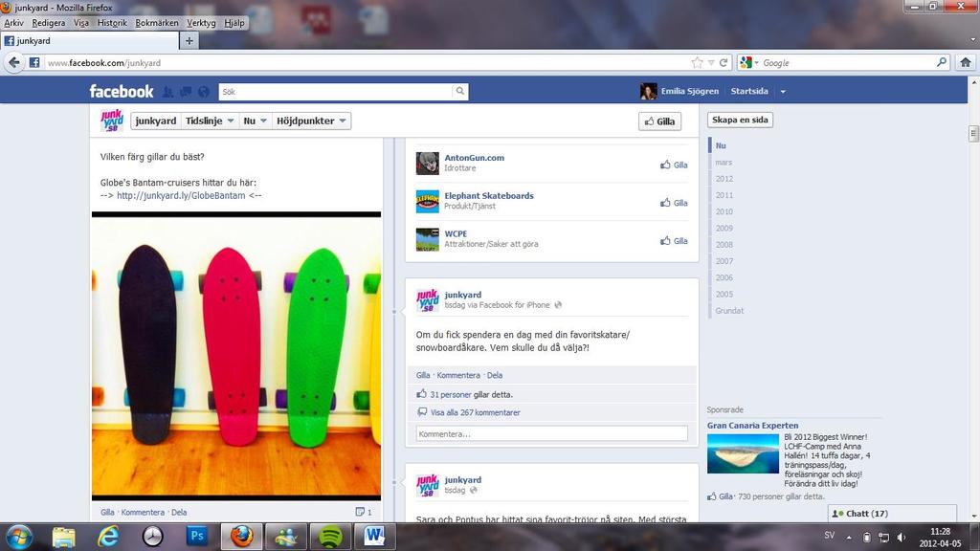
Task: Open Facebook notifications globe icon
Action: [203, 92]
